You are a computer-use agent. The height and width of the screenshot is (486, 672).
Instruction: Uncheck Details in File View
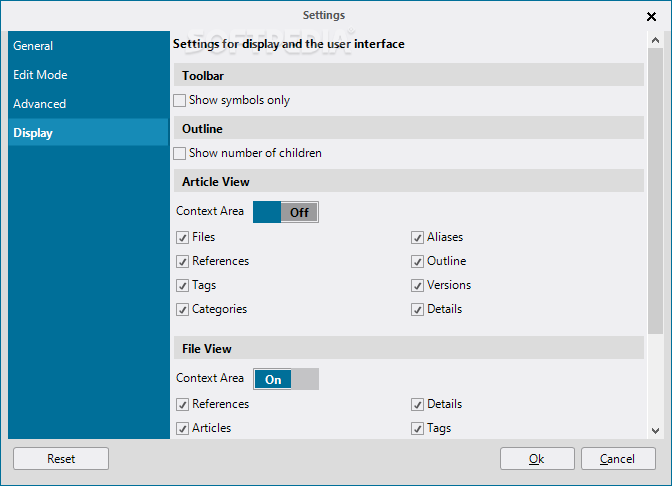pos(417,405)
